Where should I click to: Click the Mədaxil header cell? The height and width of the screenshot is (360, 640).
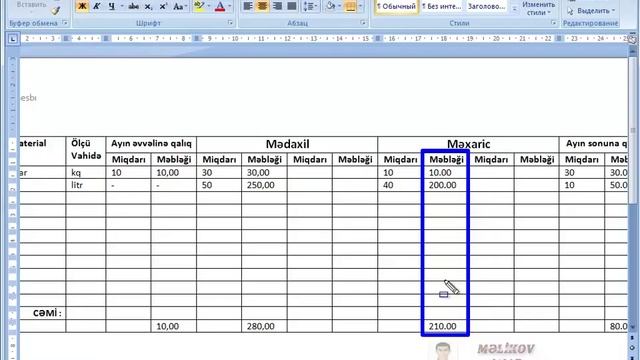pos(287,144)
